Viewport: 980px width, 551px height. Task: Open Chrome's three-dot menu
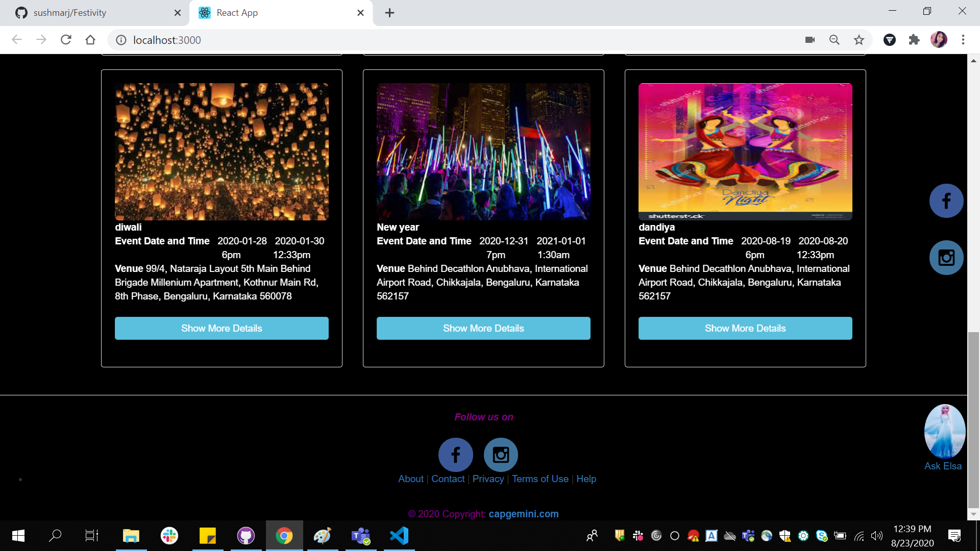pos(963,40)
